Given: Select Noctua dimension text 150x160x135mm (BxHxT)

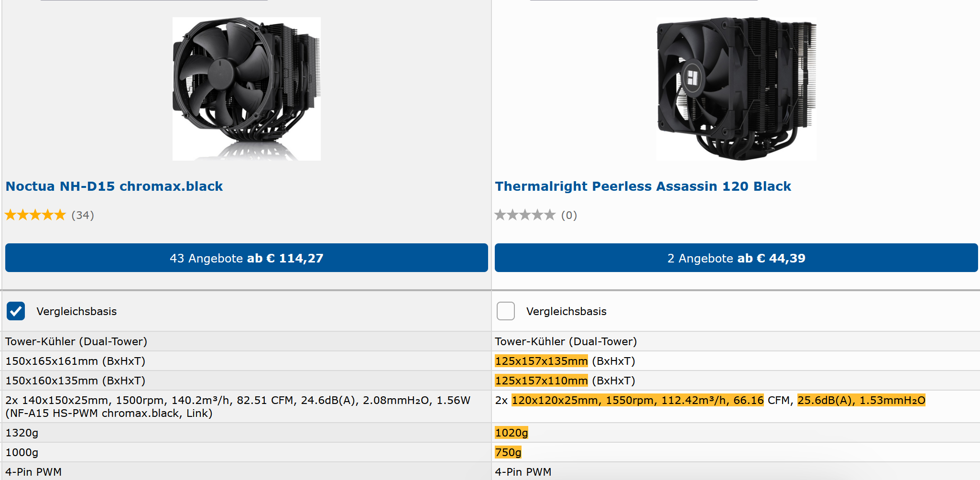Looking at the screenshot, I should click(75, 381).
